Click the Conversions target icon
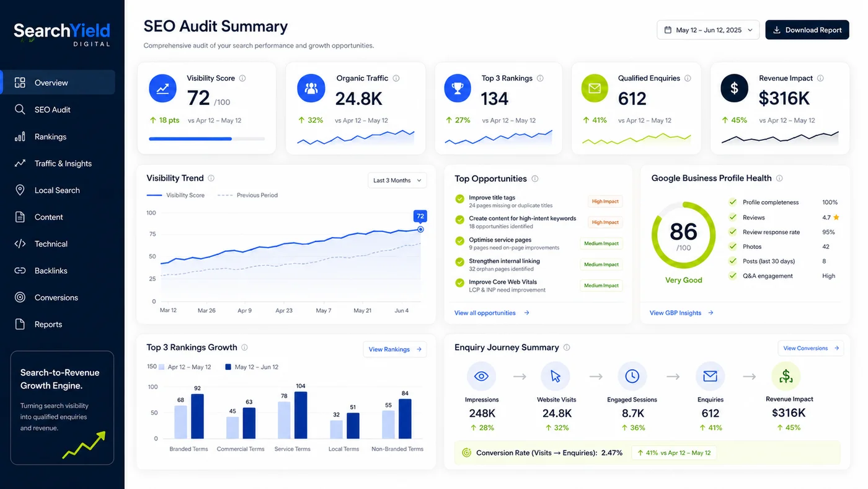The image size is (868, 489). tap(20, 297)
